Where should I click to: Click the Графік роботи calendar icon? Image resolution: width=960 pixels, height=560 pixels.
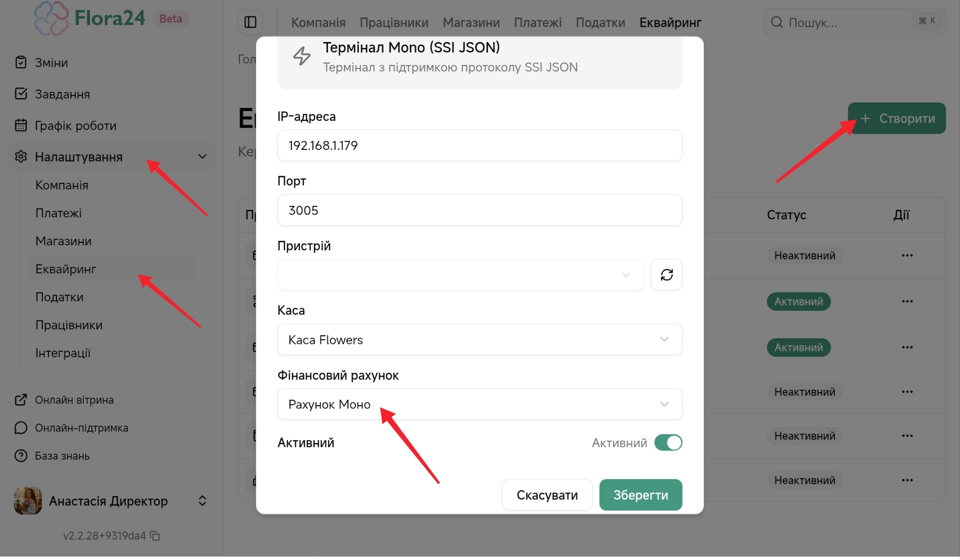coord(21,125)
